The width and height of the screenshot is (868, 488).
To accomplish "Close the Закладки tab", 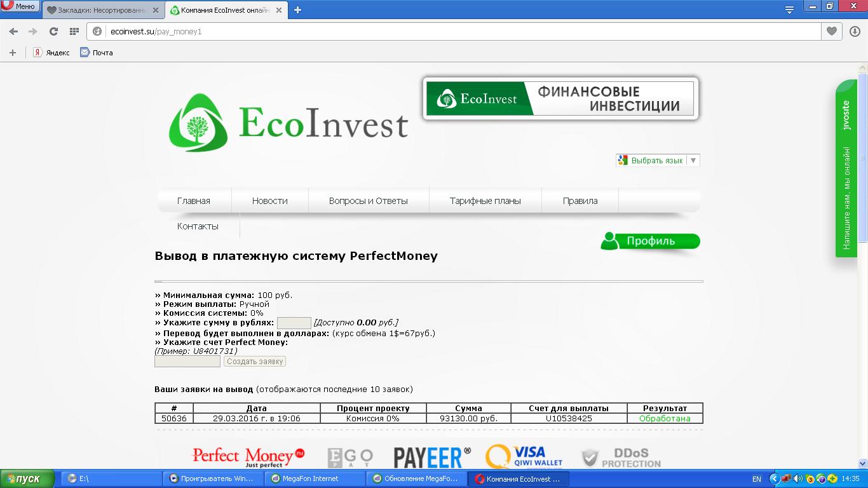I will (156, 10).
